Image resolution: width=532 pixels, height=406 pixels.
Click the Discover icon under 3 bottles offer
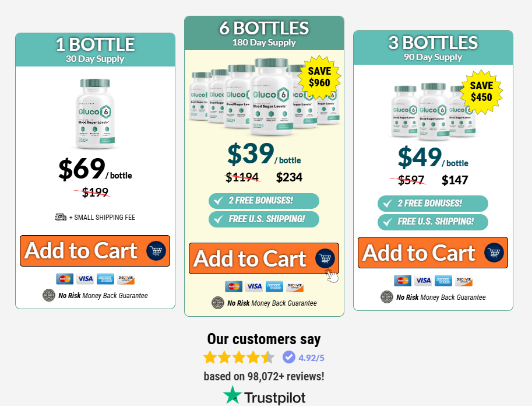pyautogui.click(x=463, y=281)
